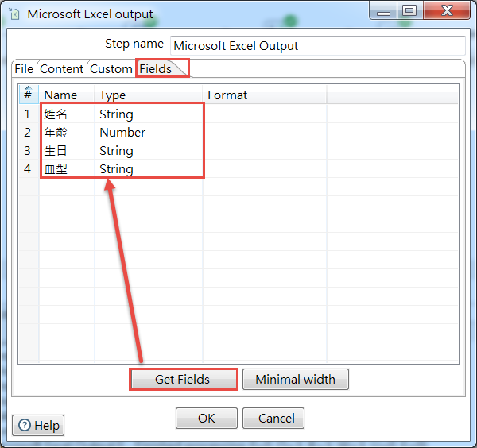Switch to the Content tab
Screen dimensions: 477x448
coord(62,68)
